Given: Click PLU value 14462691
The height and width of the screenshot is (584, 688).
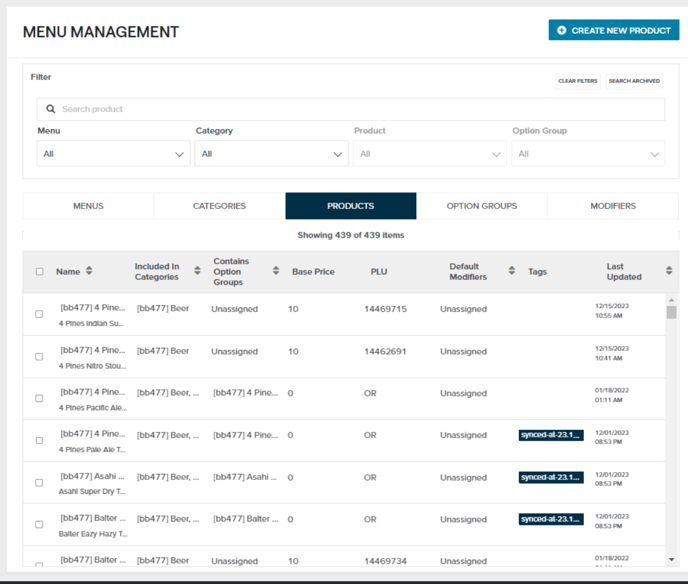Looking at the screenshot, I should click(x=385, y=351).
